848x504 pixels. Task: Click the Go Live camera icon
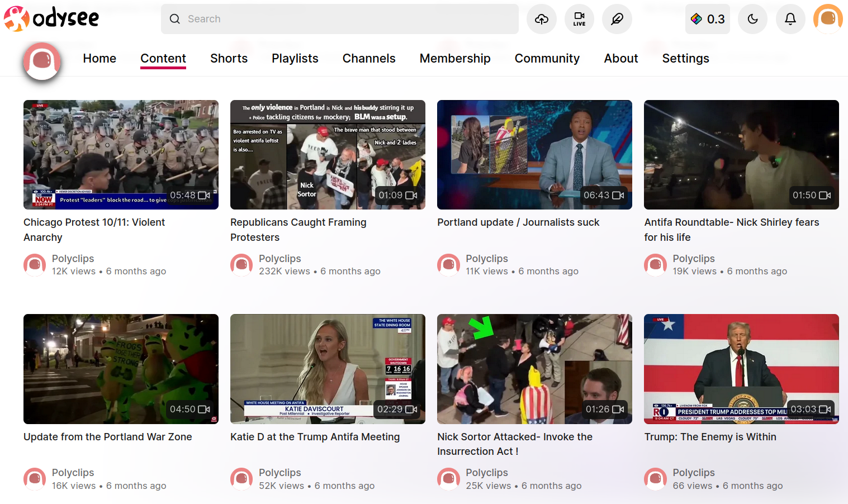(579, 19)
